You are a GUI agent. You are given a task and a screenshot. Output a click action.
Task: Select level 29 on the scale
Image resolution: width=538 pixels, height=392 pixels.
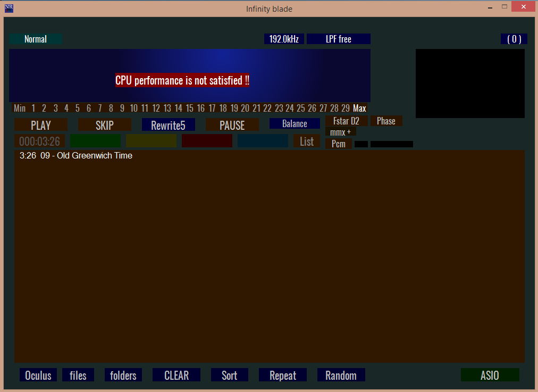pos(346,108)
